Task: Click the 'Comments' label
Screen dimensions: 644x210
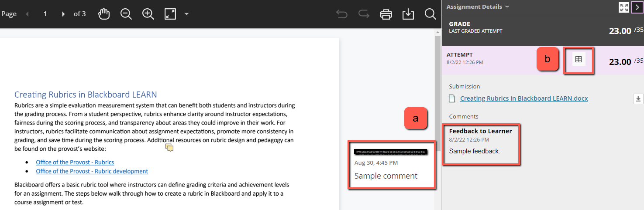Action: pyautogui.click(x=464, y=116)
